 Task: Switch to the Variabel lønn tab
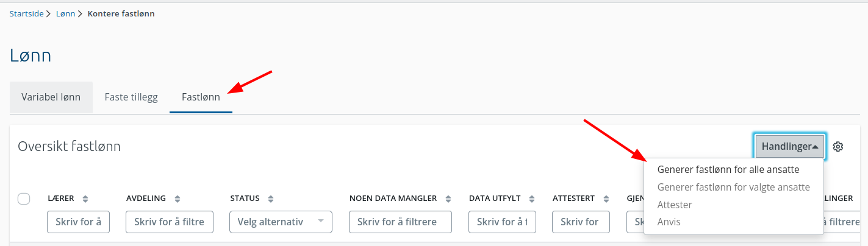tap(51, 97)
